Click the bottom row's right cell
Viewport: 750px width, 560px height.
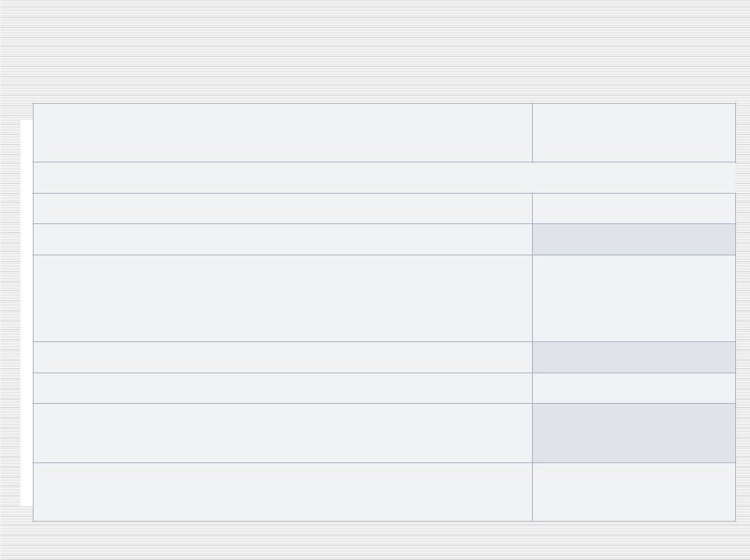point(634,492)
